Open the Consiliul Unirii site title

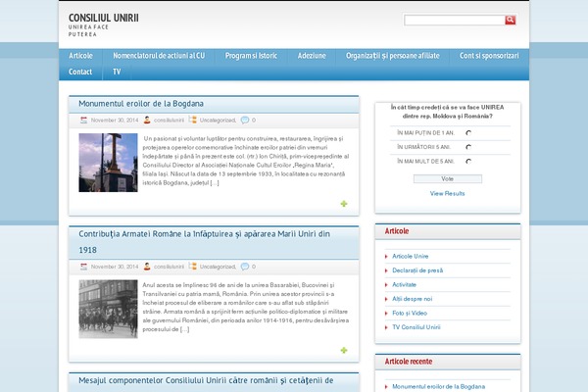coord(104,18)
